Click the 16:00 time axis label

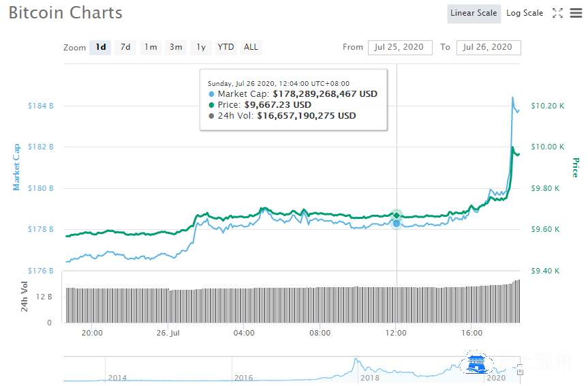[x=472, y=333]
